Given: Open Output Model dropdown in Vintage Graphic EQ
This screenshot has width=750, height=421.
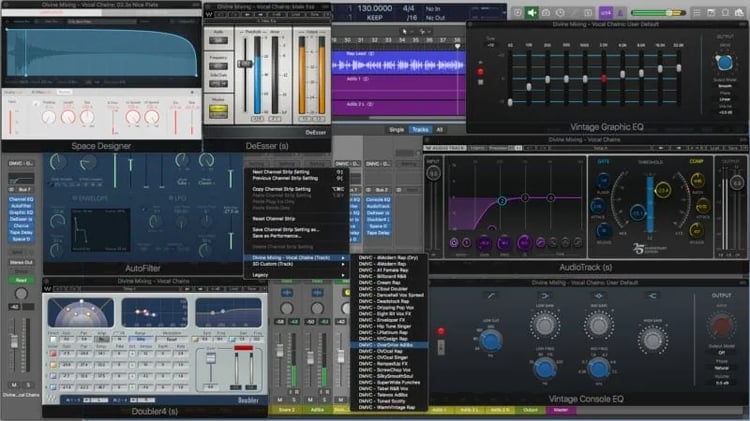Looking at the screenshot, I should [x=725, y=86].
